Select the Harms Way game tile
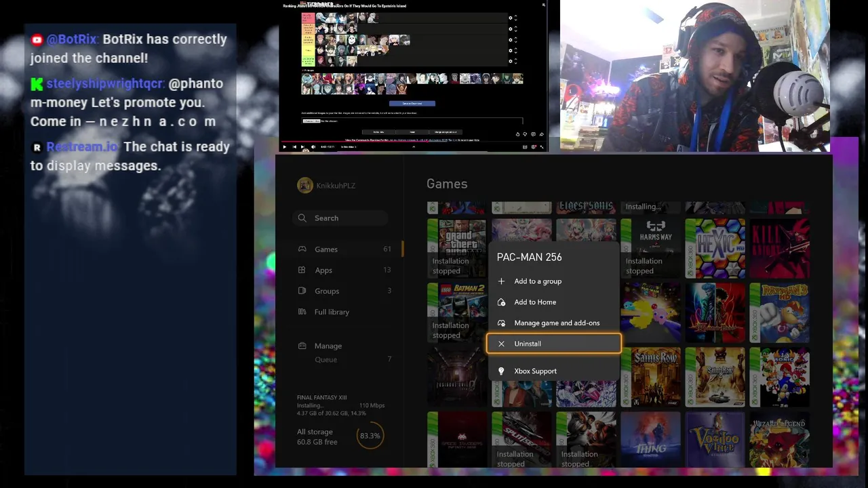The width and height of the screenshot is (868, 488). 650,248
